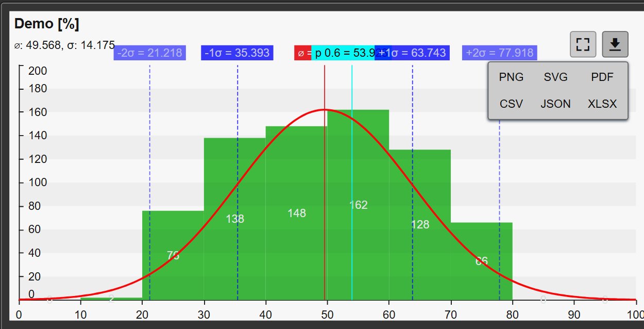644x329 pixels.
Task: Select the histogram bar labeled 138
Action: 235,219
